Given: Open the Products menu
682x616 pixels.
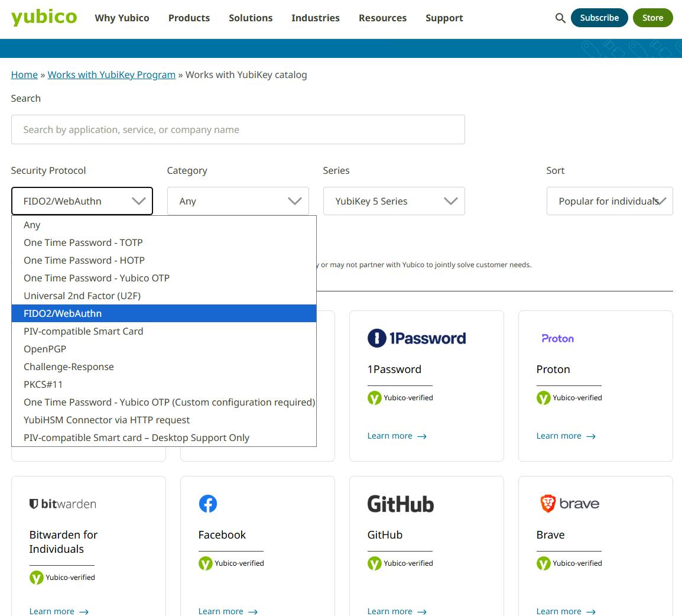Looking at the screenshot, I should click(189, 18).
